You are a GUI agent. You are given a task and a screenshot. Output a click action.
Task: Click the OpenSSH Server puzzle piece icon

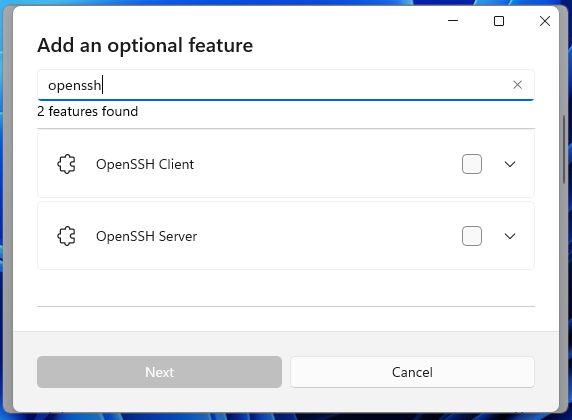66,236
